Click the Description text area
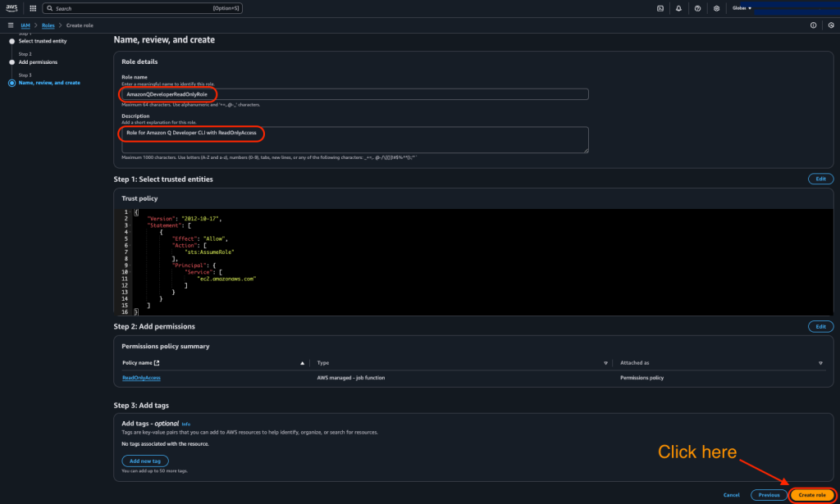This screenshot has height=504, width=840. (x=355, y=139)
